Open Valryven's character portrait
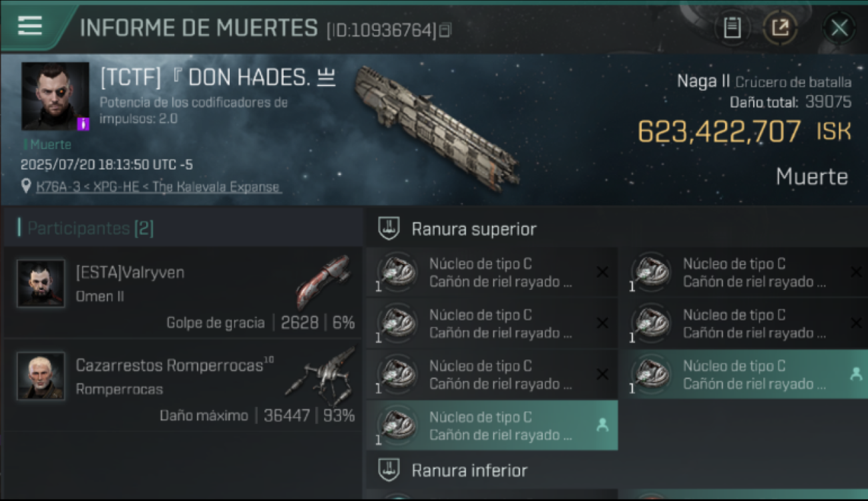This screenshot has width=868, height=501. pos(41,283)
